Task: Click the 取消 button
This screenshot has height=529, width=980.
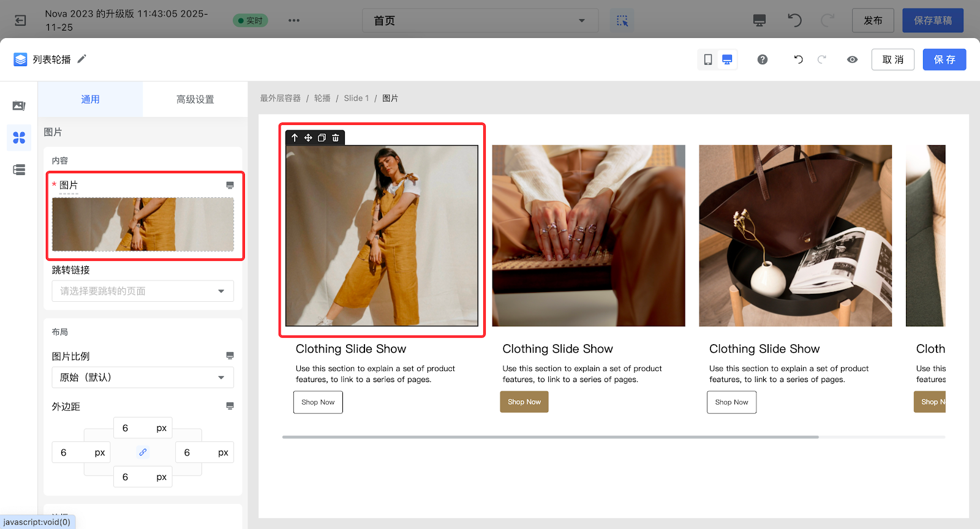Action: click(892, 59)
